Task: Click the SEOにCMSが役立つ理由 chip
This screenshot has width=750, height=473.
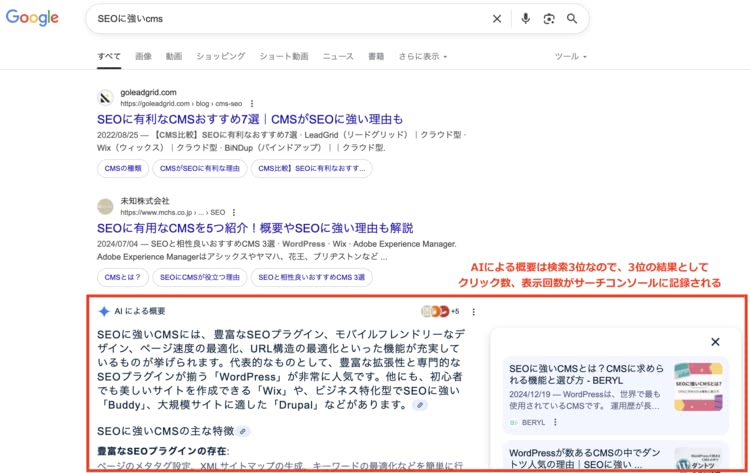Action: (x=199, y=277)
